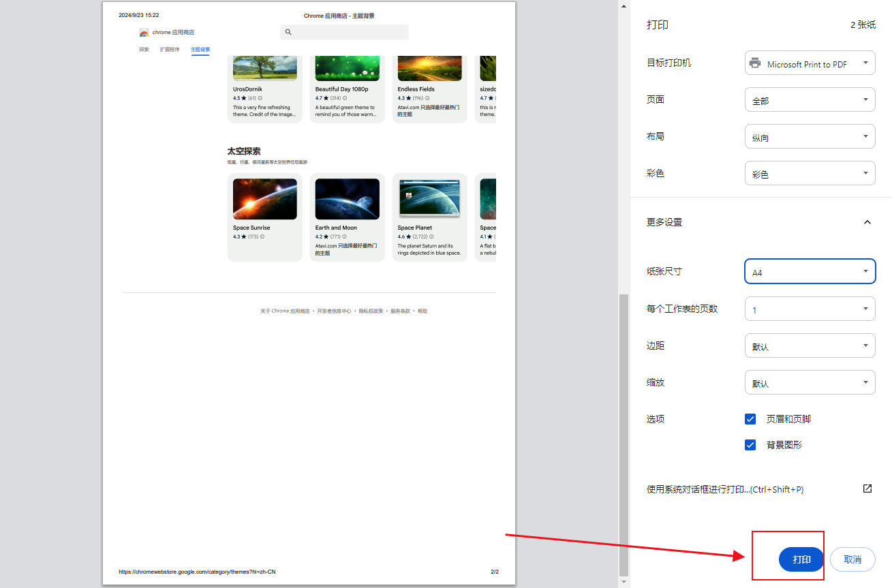
Task: Click the search magnifier icon in preview
Action: [x=288, y=32]
